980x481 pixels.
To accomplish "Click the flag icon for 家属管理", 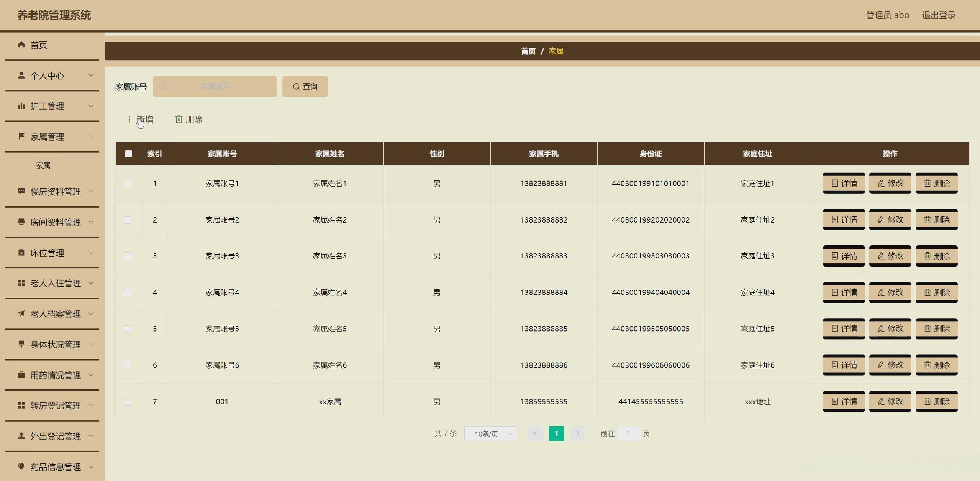I will point(21,136).
